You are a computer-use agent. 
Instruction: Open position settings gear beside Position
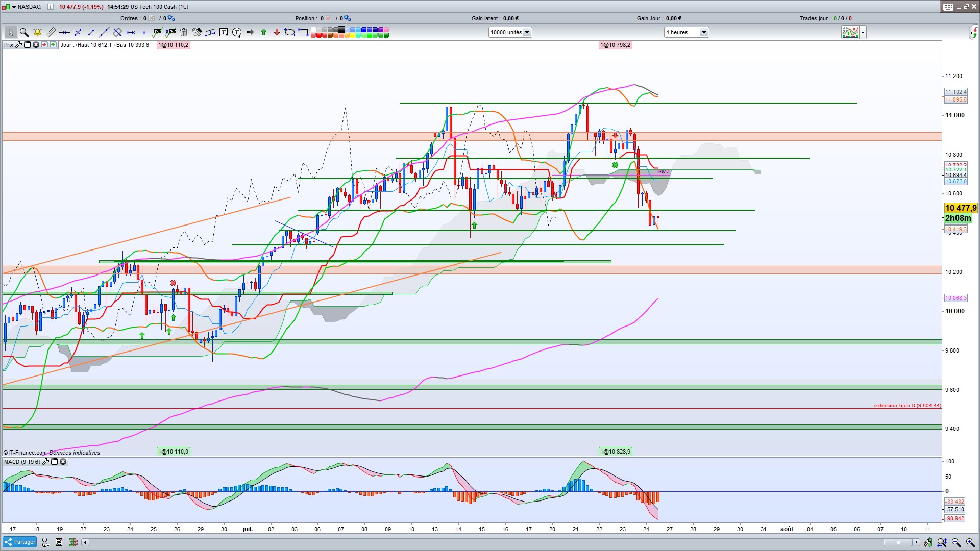[x=347, y=18]
